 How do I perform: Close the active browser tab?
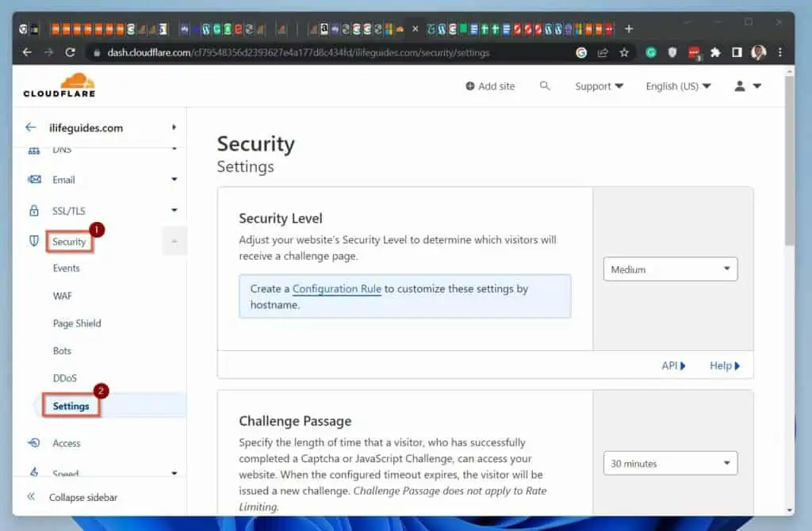click(x=416, y=29)
